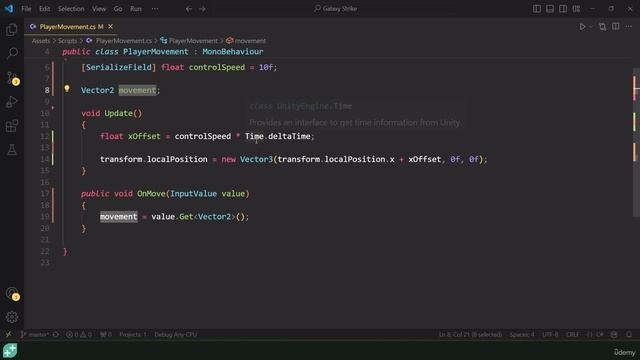Viewport: 640px width, 360px height.
Task: Toggle the bottom panel layout icon
Action: [550, 9]
